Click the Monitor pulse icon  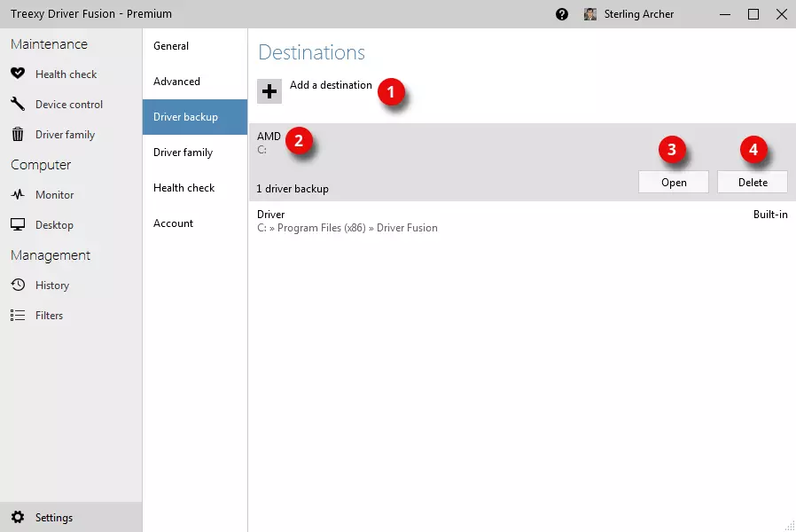coord(18,194)
